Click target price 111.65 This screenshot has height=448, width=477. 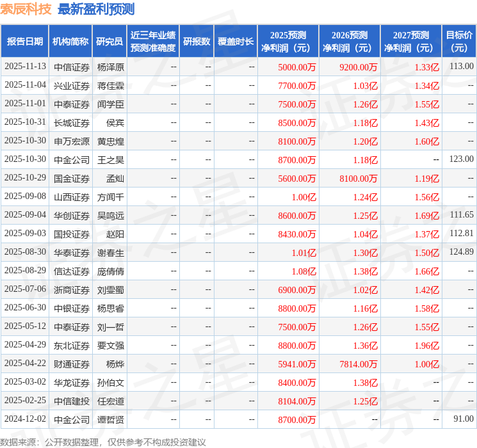coord(462,215)
